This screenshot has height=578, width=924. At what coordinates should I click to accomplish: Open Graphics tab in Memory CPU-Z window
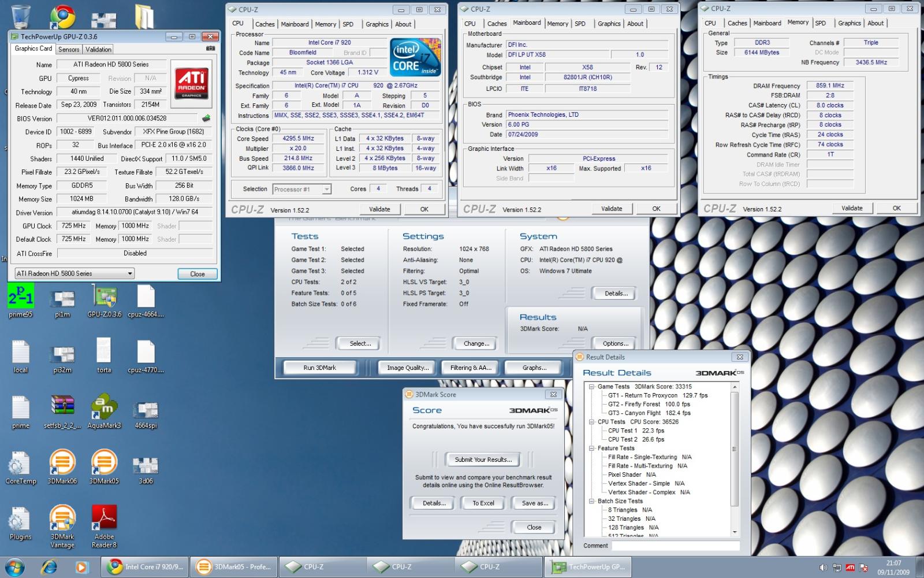(x=850, y=23)
